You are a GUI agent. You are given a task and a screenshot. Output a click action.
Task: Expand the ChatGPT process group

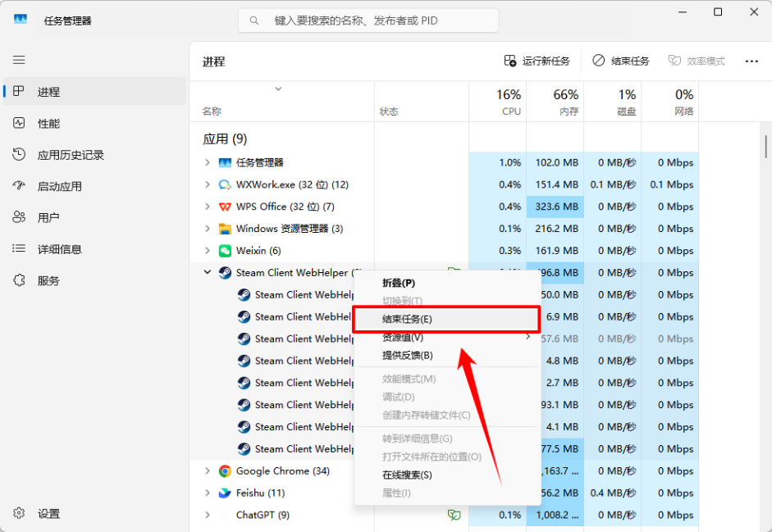point(208,515)
